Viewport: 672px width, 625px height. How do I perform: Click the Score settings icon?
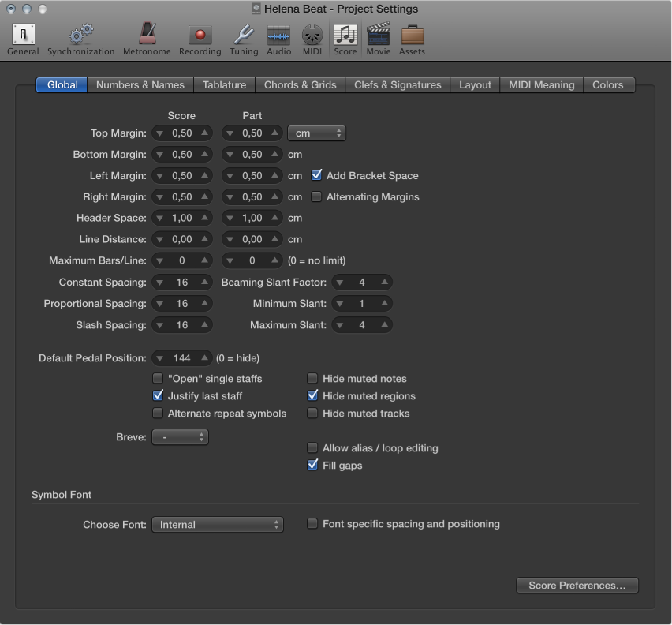[345, 36]
